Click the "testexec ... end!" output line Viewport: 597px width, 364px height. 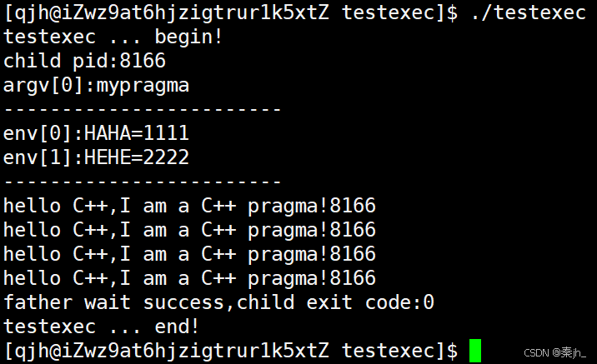click(102, 327)
